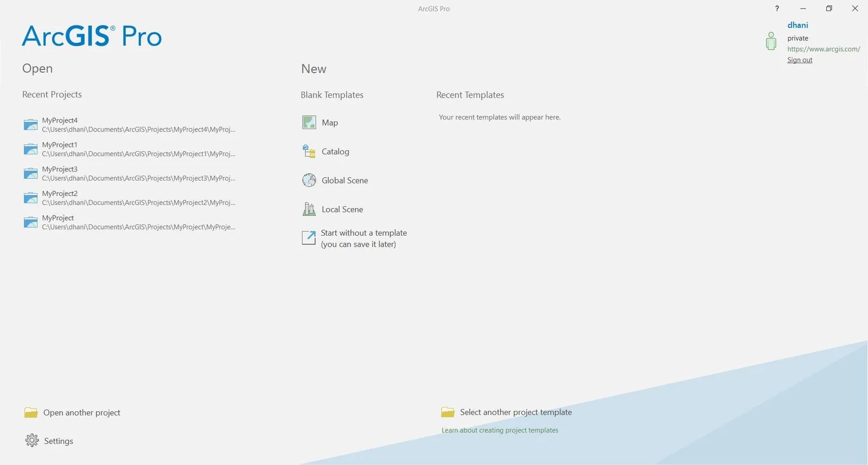This screenshot has width=868, height=465.
Task: Create a new blank Map project
Action: pos(320,122)
